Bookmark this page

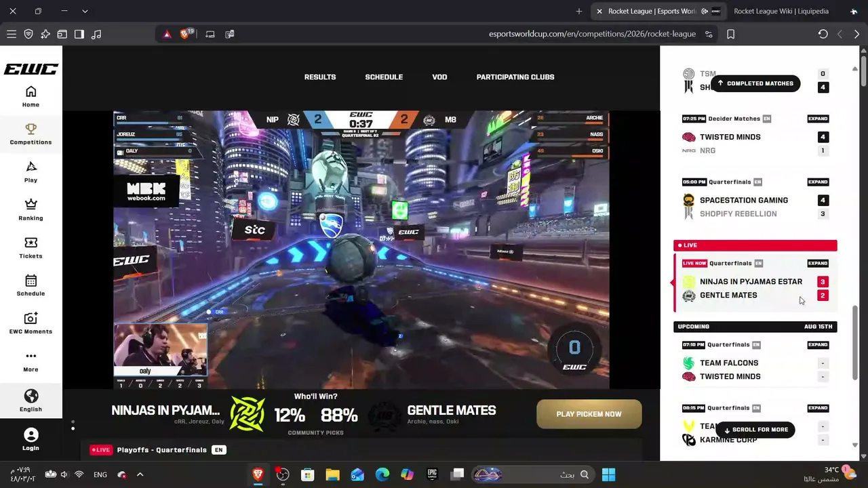(730, 34)
